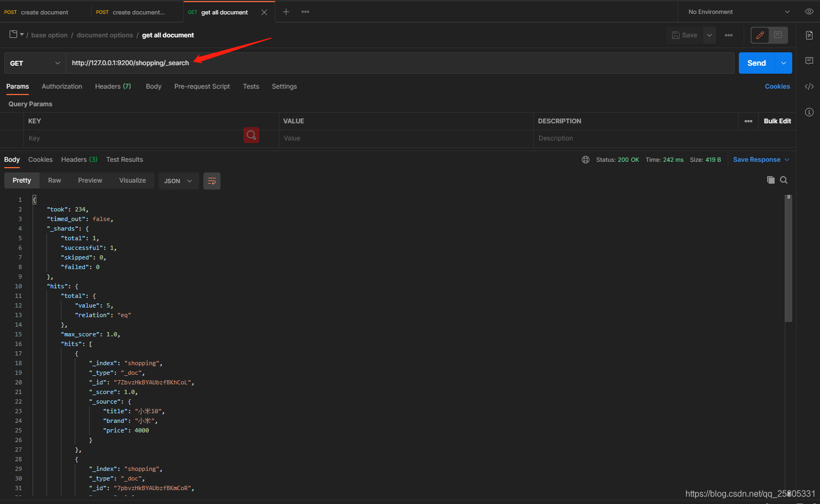Expand the No Environment dropdown
The height and width of the screenshot is (504, 820).
[x=736, y=11]
